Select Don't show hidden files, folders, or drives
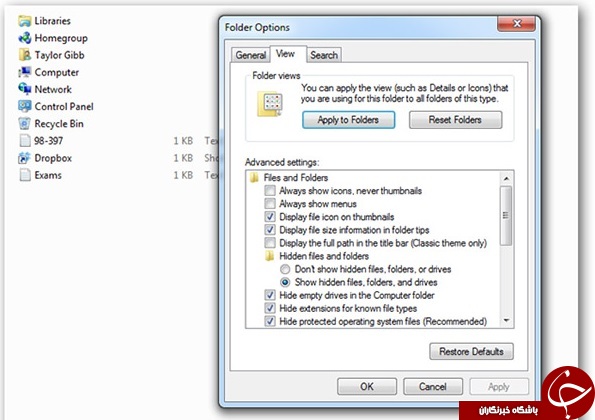Screen dimensions: 595x420 pos(285,269)
